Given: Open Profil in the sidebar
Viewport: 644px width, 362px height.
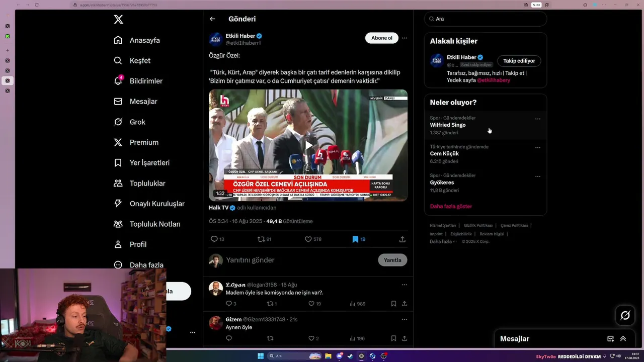Looking at the screenshot, I should coord(130,244).
